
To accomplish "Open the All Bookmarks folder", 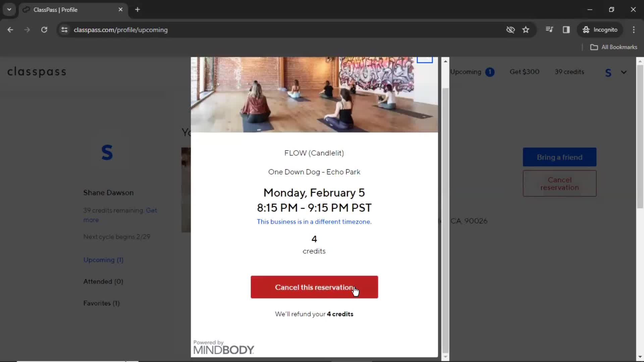I will 614,47.
